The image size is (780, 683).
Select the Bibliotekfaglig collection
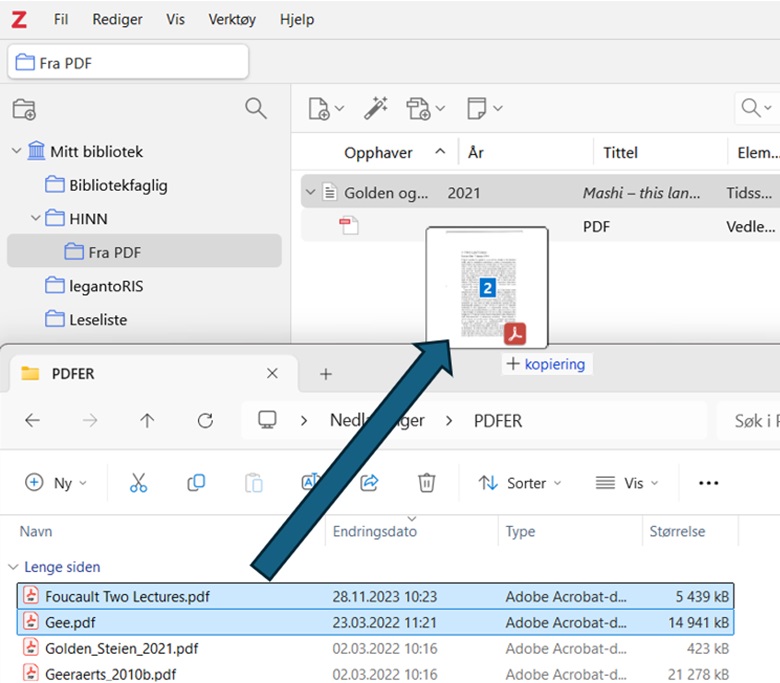click(x=106, y=185)
